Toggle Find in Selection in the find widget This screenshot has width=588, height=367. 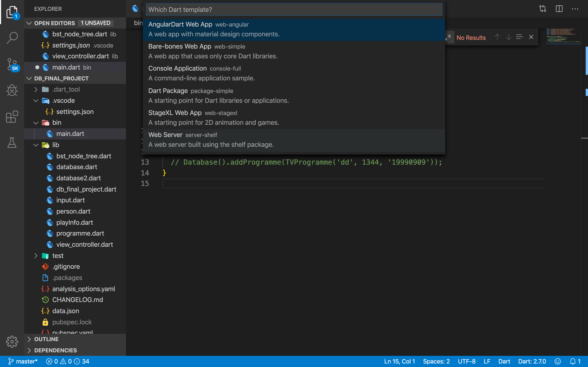coord(519,37)
